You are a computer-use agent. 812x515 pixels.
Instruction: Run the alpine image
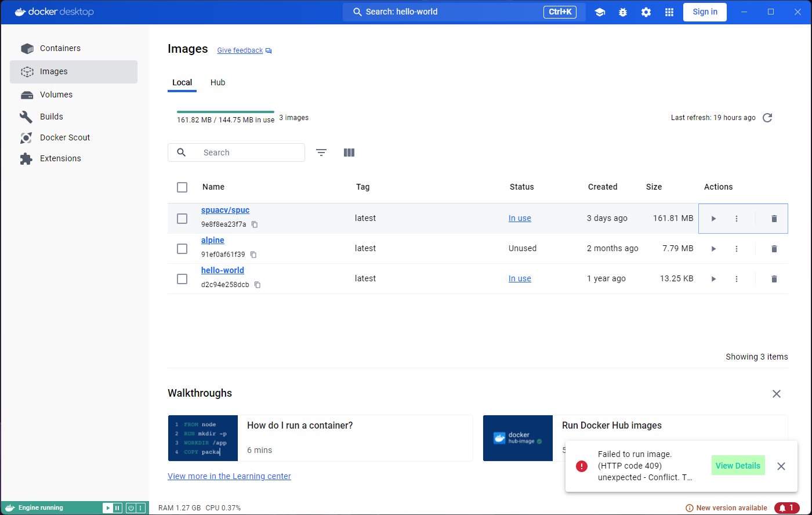[713, 249]
